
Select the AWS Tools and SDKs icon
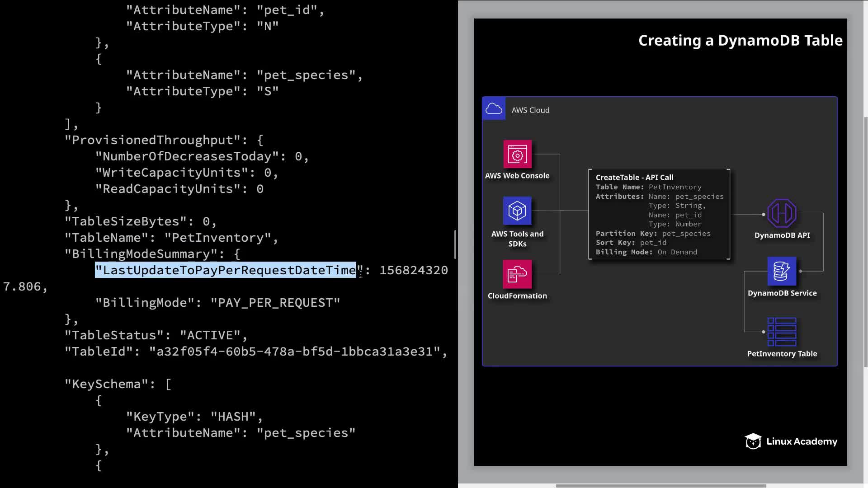point(517,211)
